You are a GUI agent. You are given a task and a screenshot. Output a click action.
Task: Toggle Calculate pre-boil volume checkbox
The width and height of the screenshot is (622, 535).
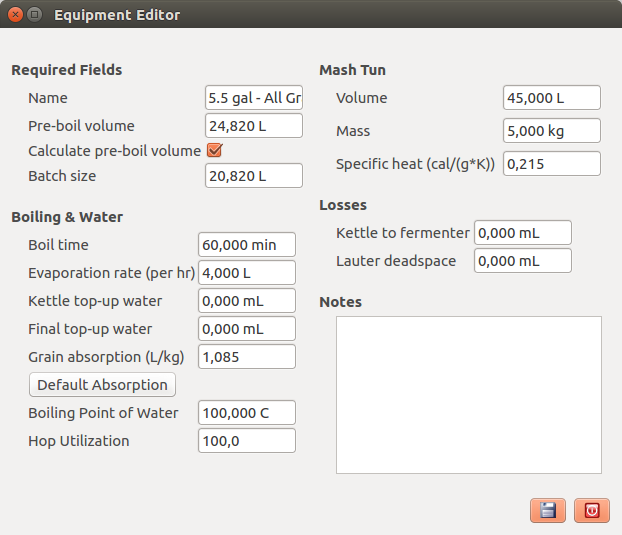coord(215,150)
